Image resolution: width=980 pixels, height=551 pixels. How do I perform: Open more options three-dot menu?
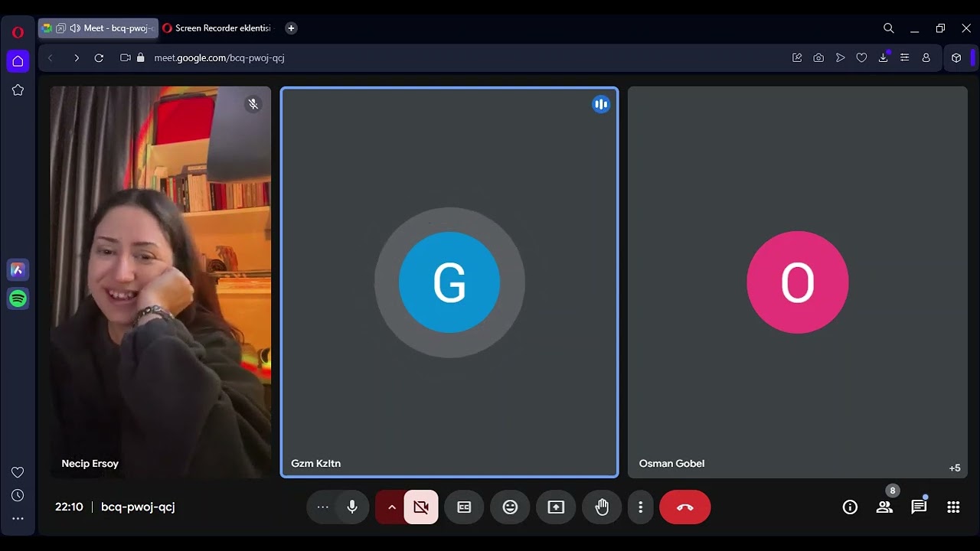pos(640,507)
